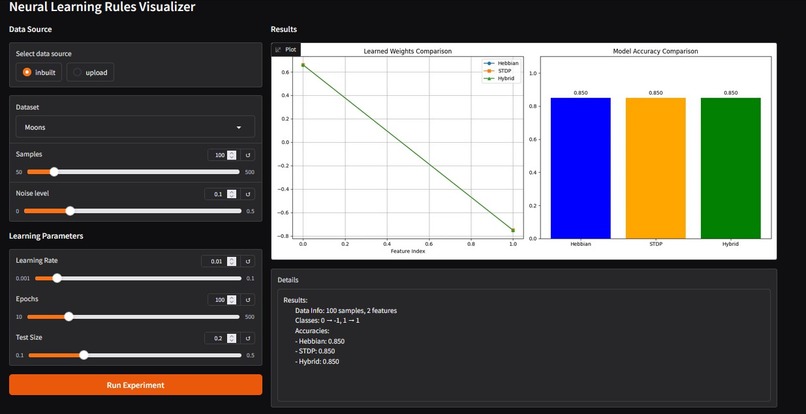
Task: Click the Hebbian legend entry
Action: pos(501,63)
